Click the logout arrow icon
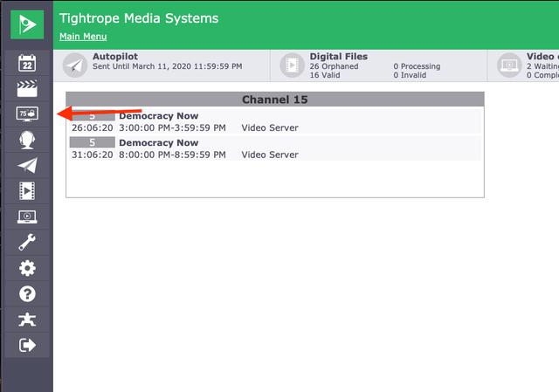 click(x=27, y=345)
